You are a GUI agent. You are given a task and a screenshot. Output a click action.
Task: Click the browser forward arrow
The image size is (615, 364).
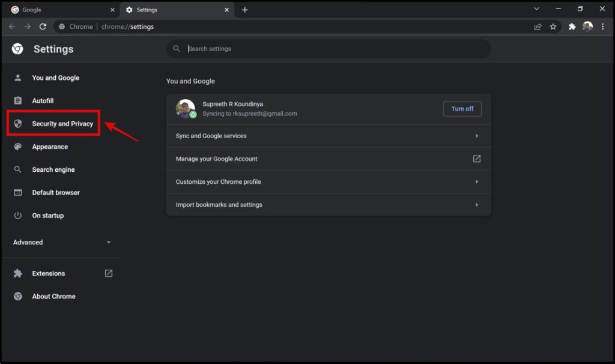coord(28,26)
